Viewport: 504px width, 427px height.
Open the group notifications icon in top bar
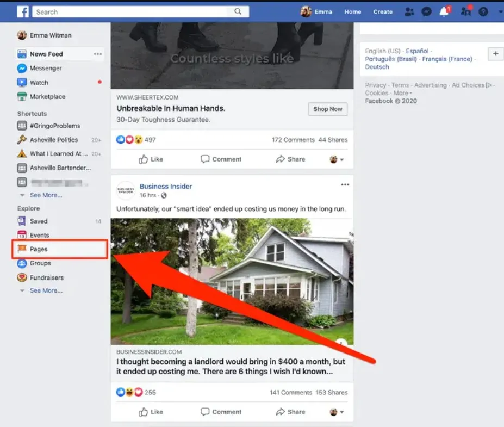[x=466, y=11]
